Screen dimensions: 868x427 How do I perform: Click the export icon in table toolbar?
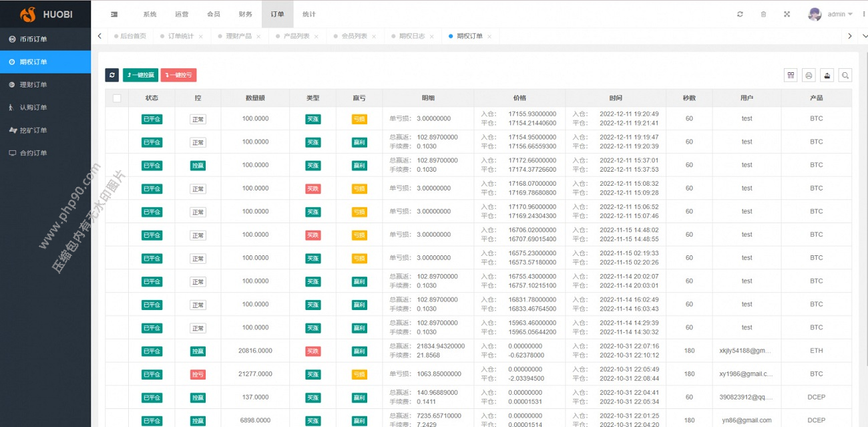tap(827, 76)
